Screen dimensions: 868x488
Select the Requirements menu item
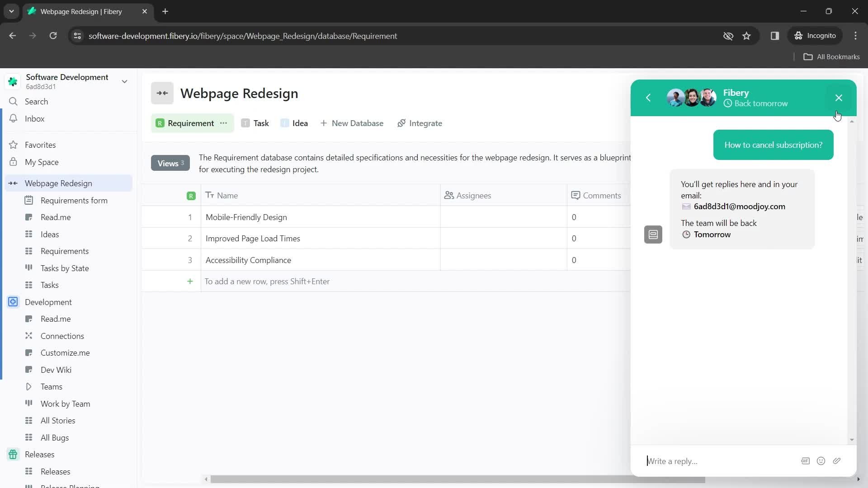[x=64, y=251]
